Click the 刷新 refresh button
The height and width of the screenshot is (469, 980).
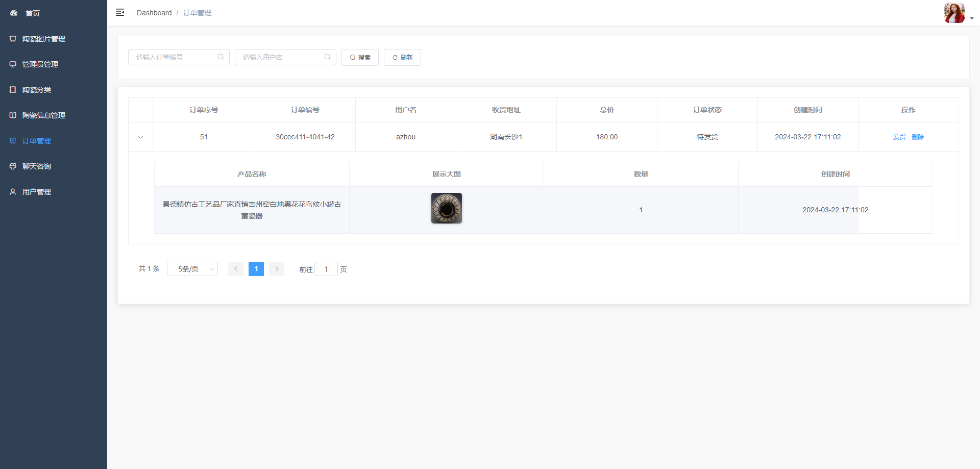pyautogui.click(x=402, y=57)
